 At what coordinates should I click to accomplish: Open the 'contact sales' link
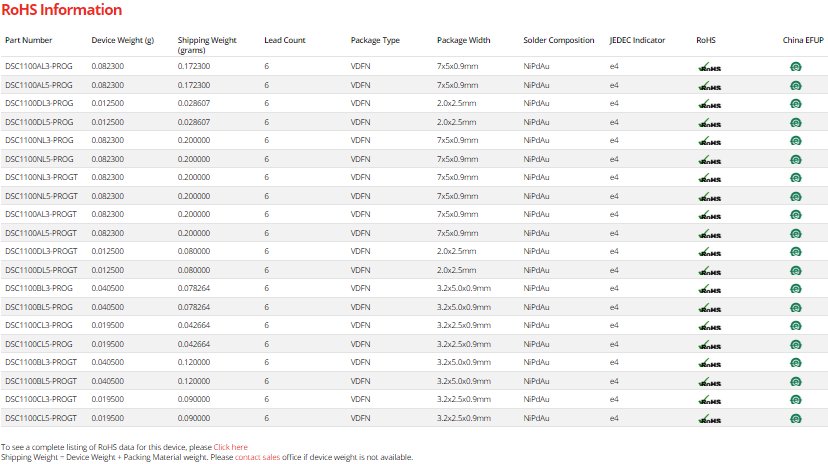pos(256,457)
